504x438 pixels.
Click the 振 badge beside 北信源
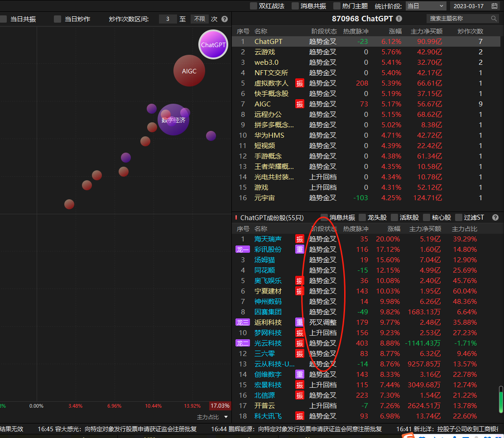pos(300,395)
